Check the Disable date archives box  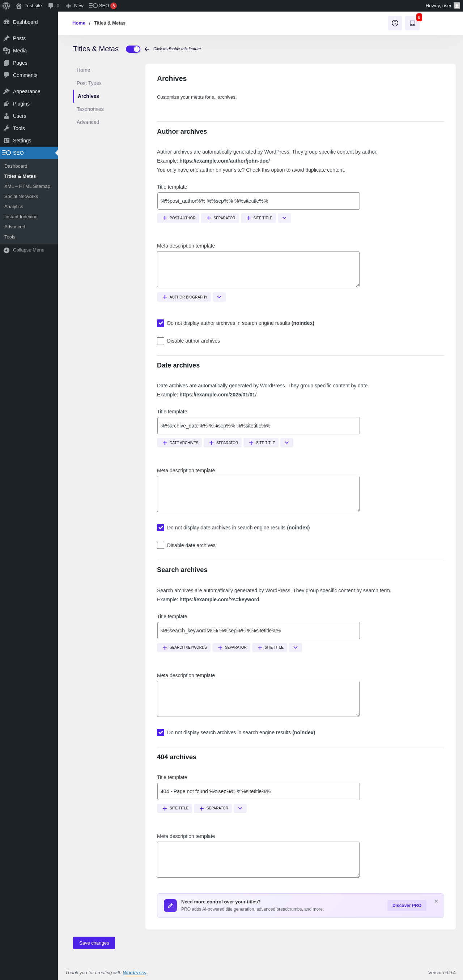(x=161, y=545)
